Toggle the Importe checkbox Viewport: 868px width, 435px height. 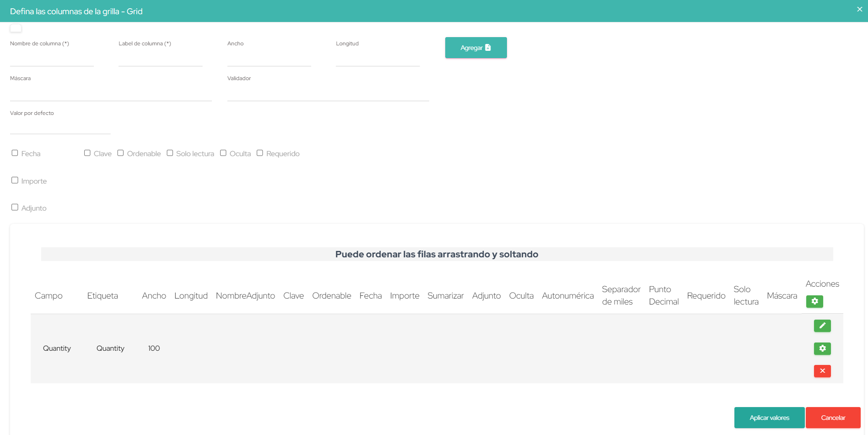[x=15, y=180]
